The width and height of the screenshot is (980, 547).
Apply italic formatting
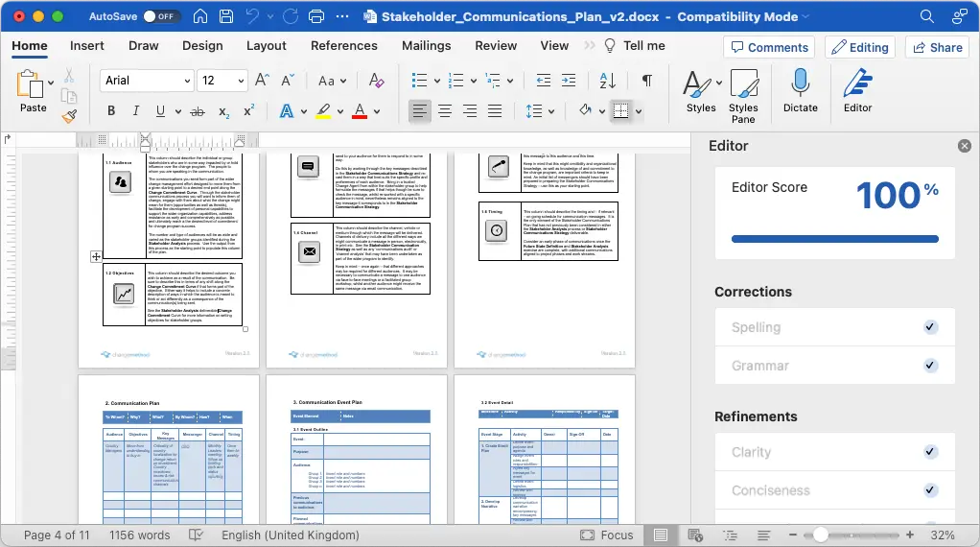pyautogui.click(x=135, y=110)
